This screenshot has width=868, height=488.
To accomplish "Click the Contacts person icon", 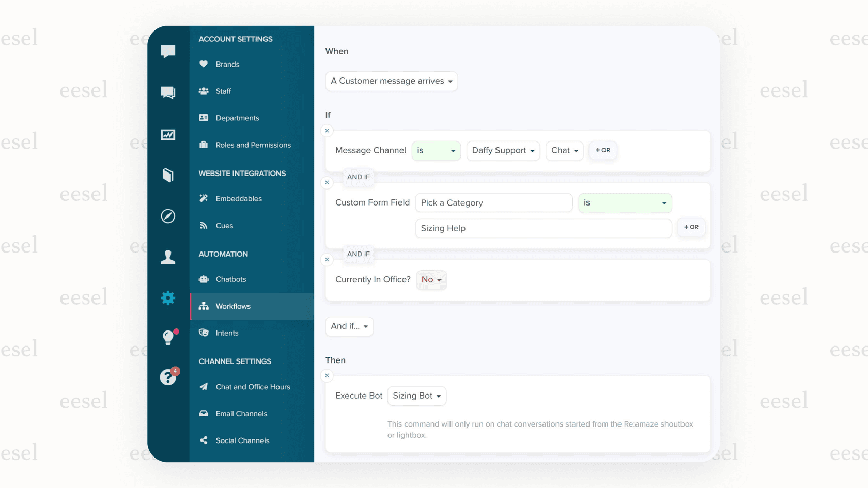I will 168,257.
